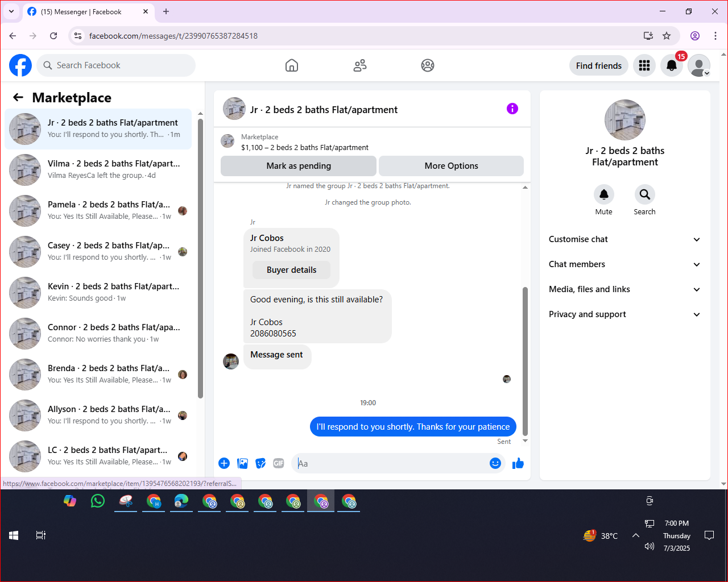Search in conversation magnifier icon
The image size is (728, 582).
pos(645,194)
